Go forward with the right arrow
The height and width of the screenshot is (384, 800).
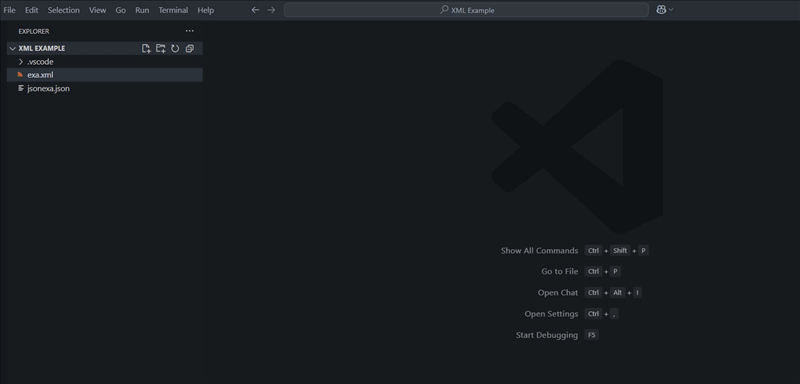[x=271, y=10]
